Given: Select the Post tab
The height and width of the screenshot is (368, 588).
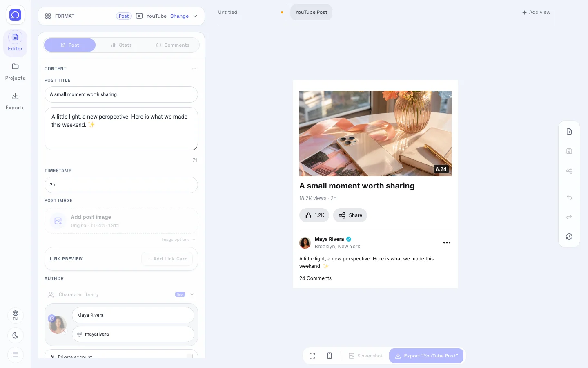Looking at the screenshot, I should click(x=70, y=45).
